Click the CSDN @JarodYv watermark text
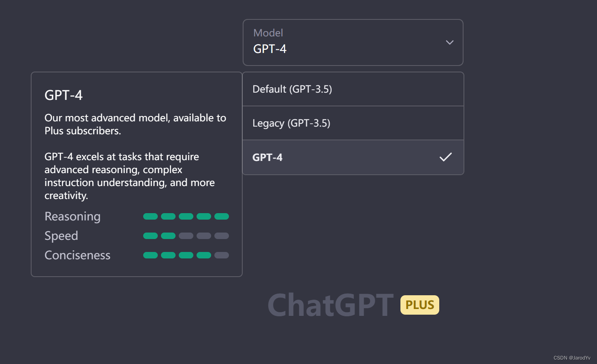Screen dimensions: 597x364 pos(572,358)
